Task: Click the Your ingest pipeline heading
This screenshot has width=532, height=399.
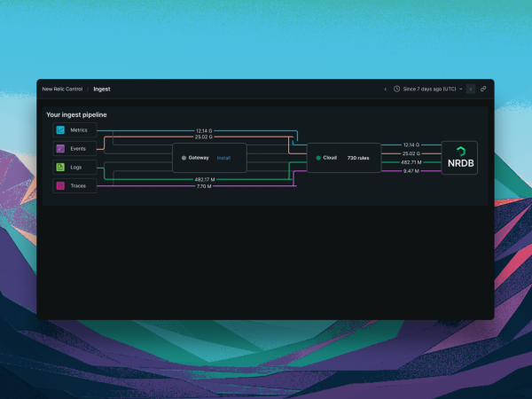Action: click(76, 114)
